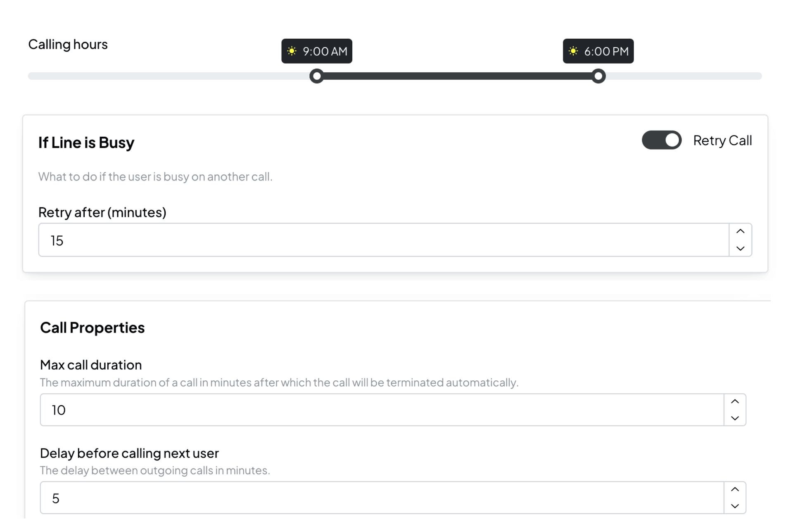Decrease the Max call duration value
793x532 pixels.
click(x=735, y=418)
